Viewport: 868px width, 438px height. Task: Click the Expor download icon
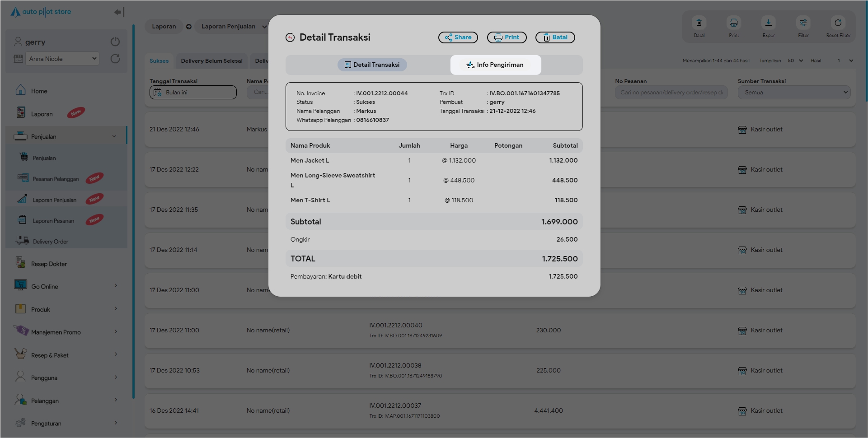pos(768,23)
